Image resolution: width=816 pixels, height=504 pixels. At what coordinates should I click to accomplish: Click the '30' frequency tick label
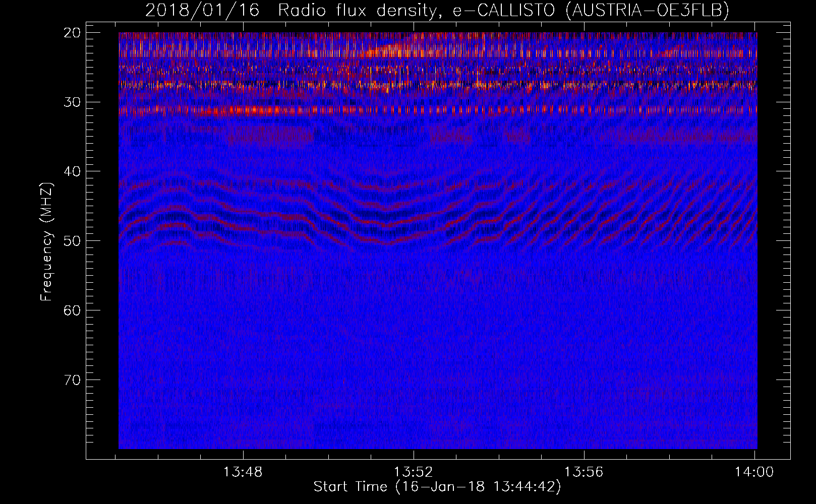[x=72, y=102]
